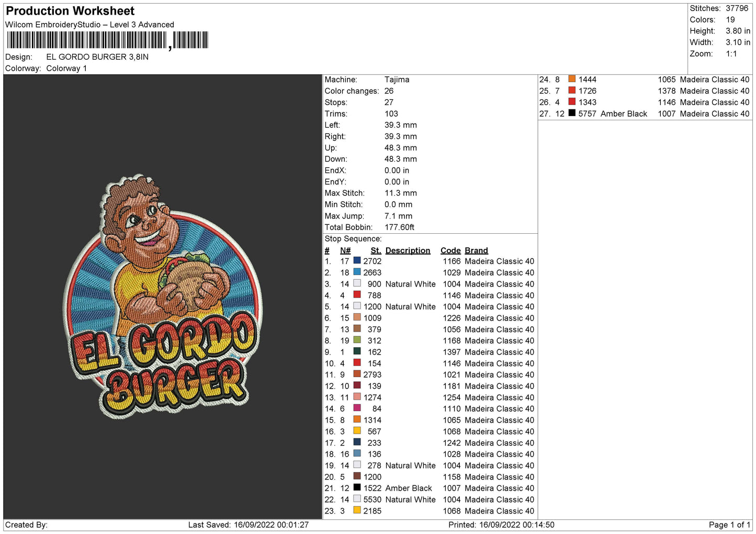This screenshot has width=756, height=534.
Task: Select the magenta swatch with code 1110
Action: pyautogui.click(x=357, y=408)
